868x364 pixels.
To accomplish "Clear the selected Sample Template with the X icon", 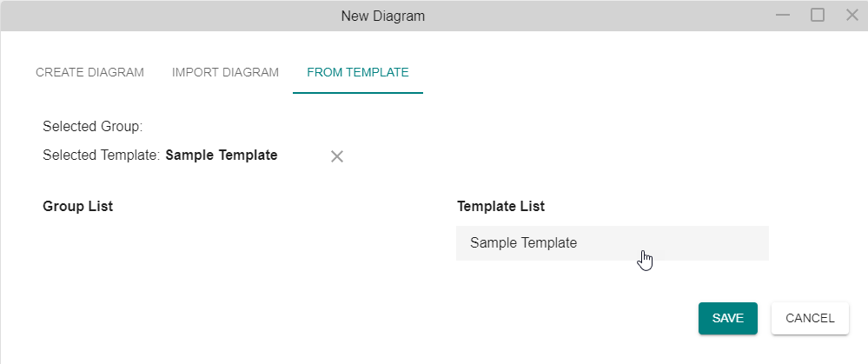I will coord(337,156).
